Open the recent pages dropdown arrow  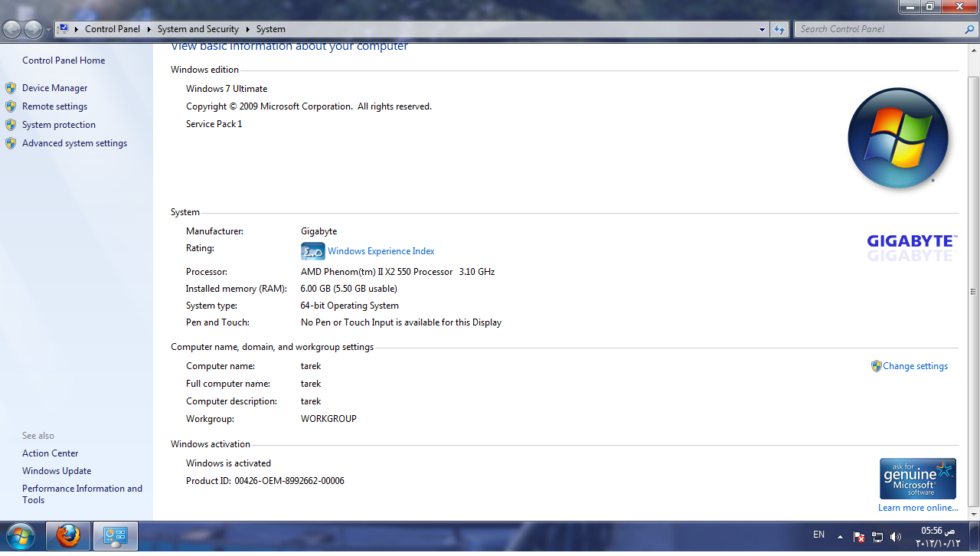pyautogui.click(x=49, y=30)
